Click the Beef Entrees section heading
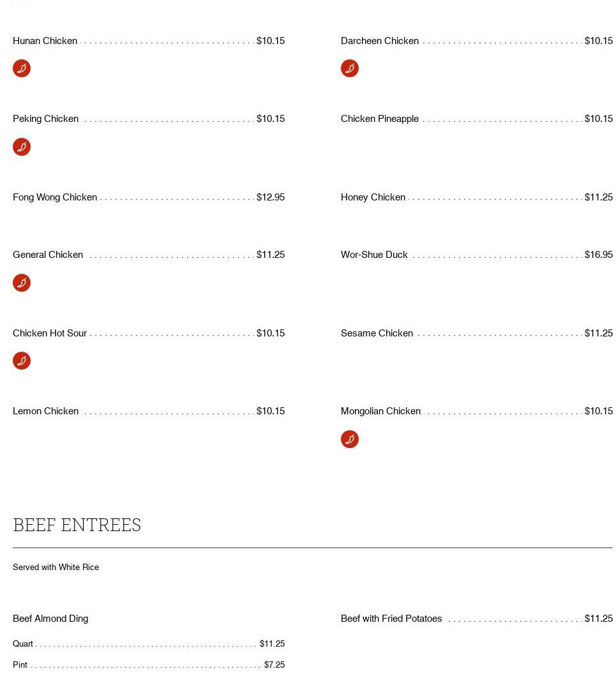This screenshot has height=692, width=616. [77, 525]
